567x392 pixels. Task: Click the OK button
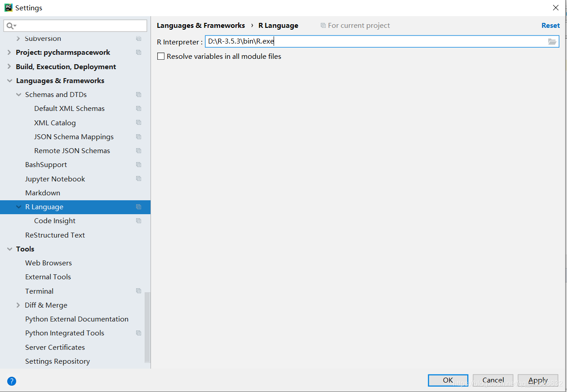pyautogui.click(x=448, y=380)
